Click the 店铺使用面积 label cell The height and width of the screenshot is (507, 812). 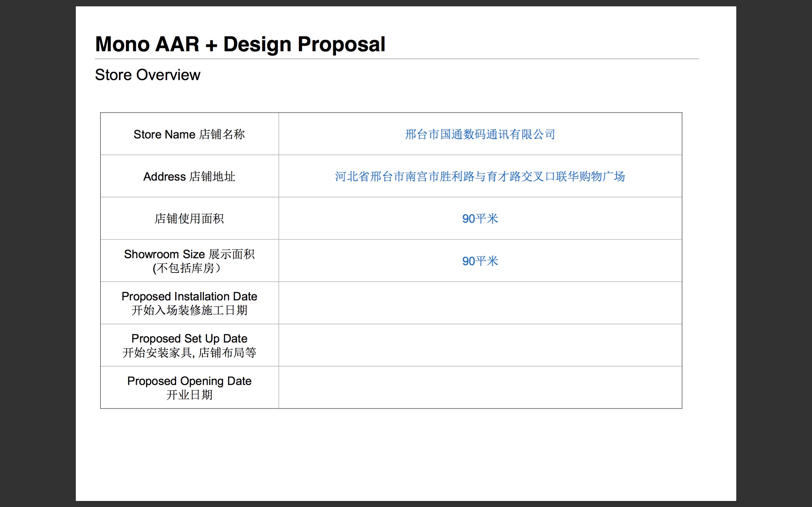click(189, 219)
